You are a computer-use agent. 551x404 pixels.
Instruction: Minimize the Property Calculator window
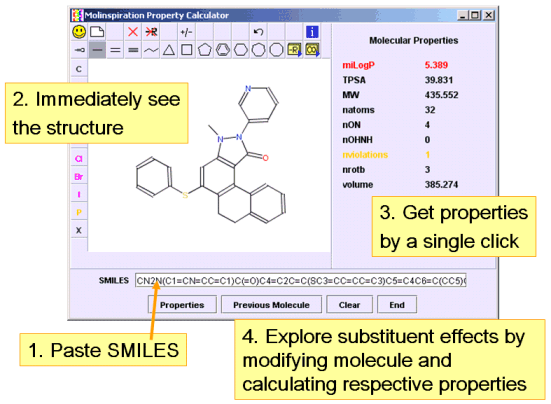[463, 15]
